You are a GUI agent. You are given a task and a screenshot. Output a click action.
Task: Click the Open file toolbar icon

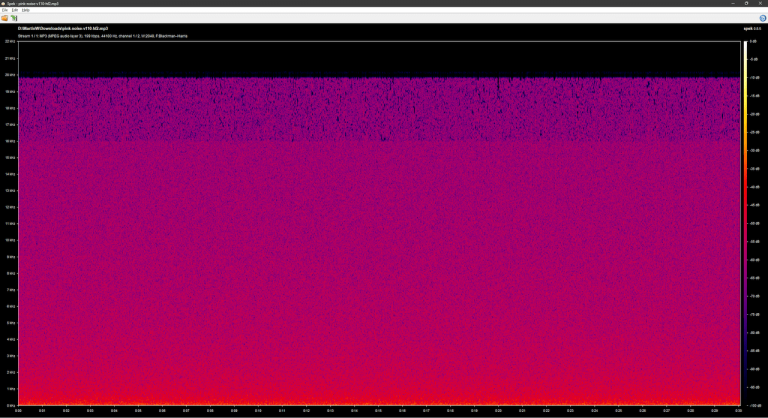pyautogui.click(x=4, y=17)
